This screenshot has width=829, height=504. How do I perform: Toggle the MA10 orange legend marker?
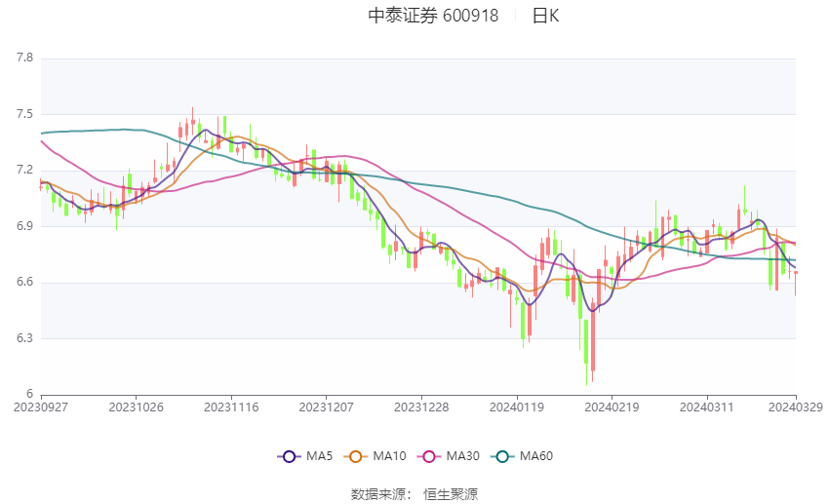coord(356,456)
